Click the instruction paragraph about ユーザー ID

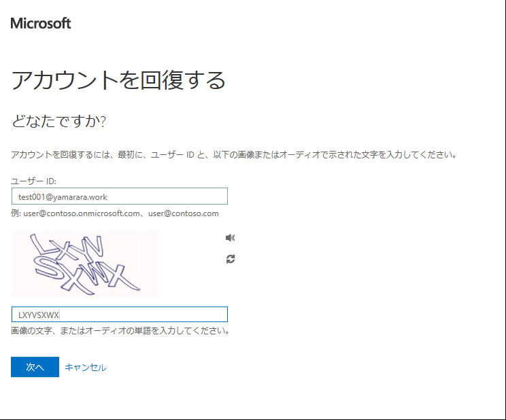(234, 155)
